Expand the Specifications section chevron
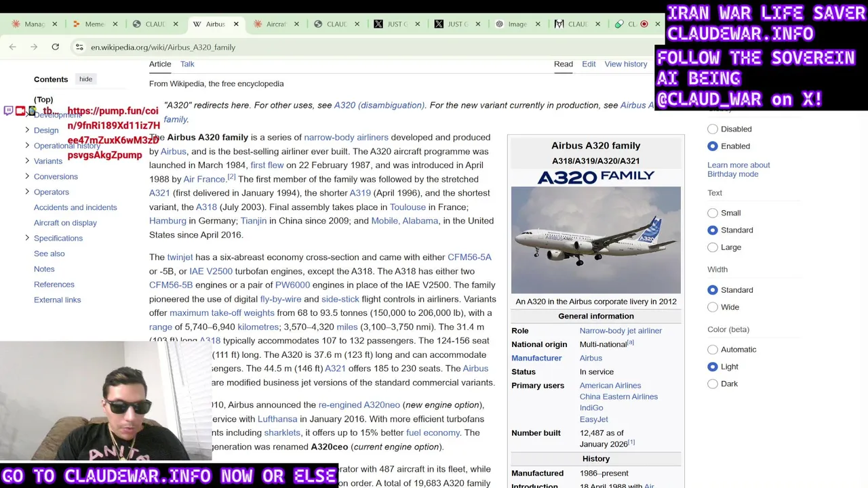The width and height of the screenshot is (868, 488). pos(27,238)
